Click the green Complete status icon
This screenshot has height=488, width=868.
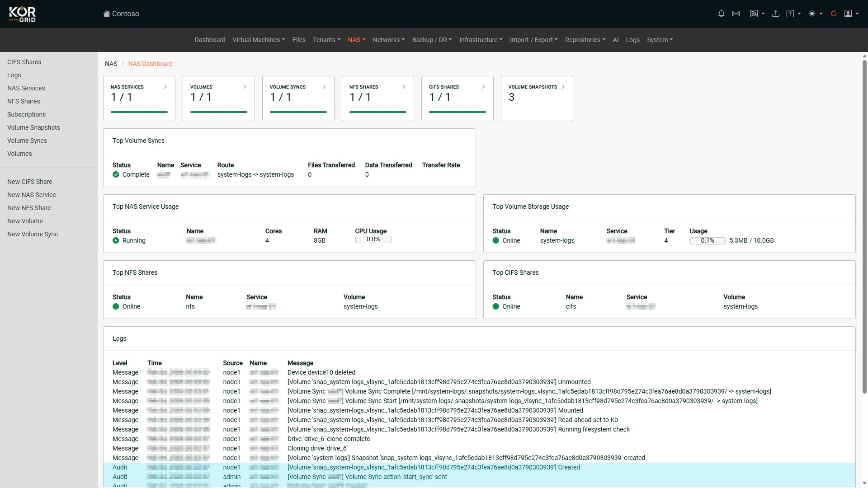coord(116,174)
